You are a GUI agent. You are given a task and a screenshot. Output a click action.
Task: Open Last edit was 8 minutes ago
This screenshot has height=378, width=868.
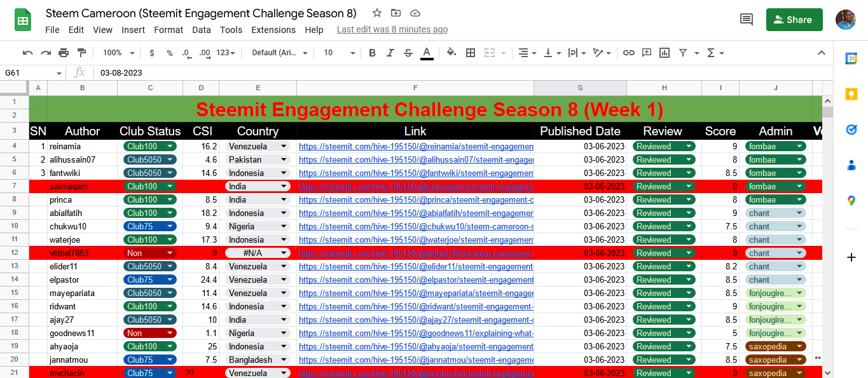(392, 30)
